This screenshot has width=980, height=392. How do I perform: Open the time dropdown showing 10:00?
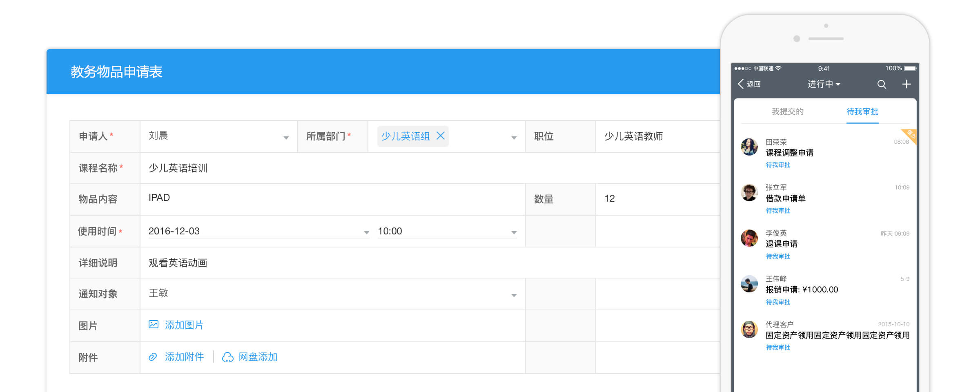pyautogui.click(x=514, y=232)
